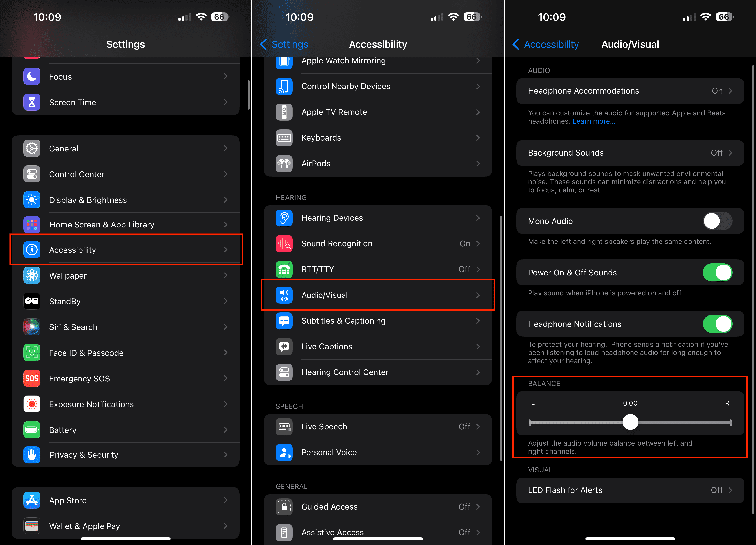
Task: Disable the Headphone Notifications switch
Action: pos(717,324)
